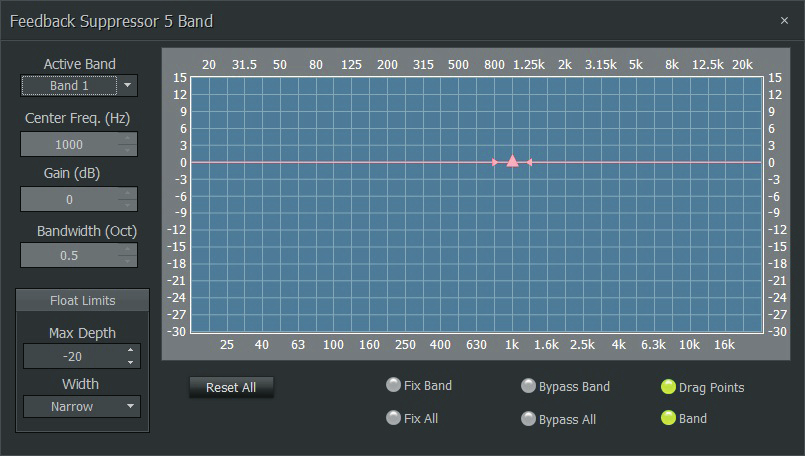Image resolution: width=805 pixels, height=456 pixels.
Task: Click the '16k' frequency label below the graph
Action: pos(724,345)
